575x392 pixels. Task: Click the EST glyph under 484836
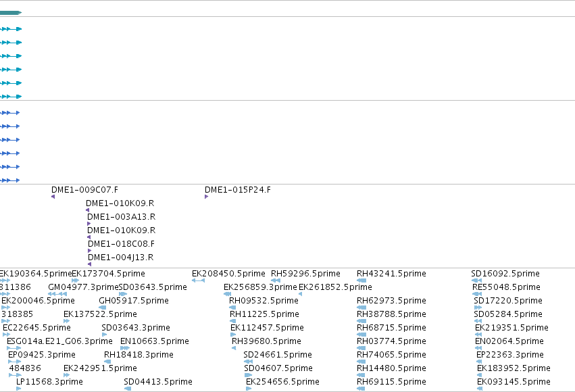[x=15, y=375]
